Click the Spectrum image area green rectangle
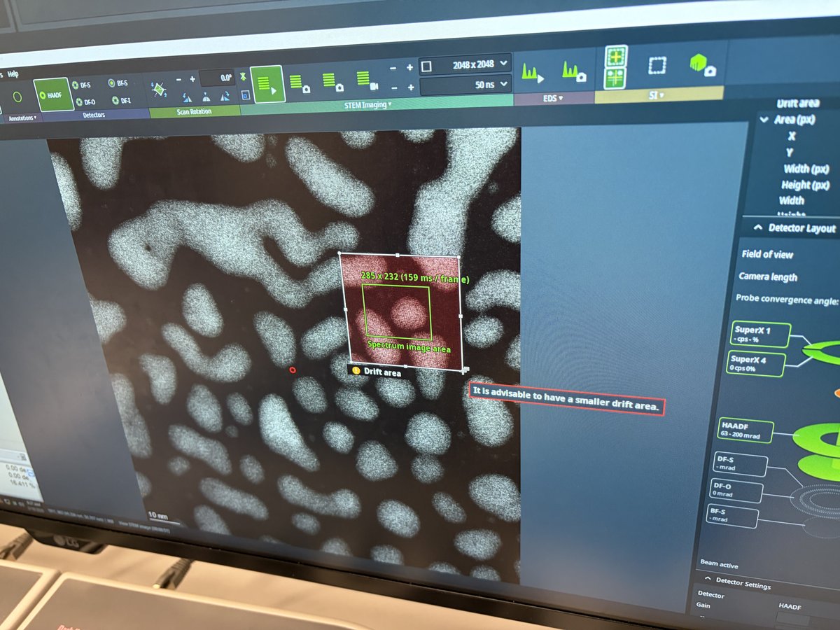 397,311
